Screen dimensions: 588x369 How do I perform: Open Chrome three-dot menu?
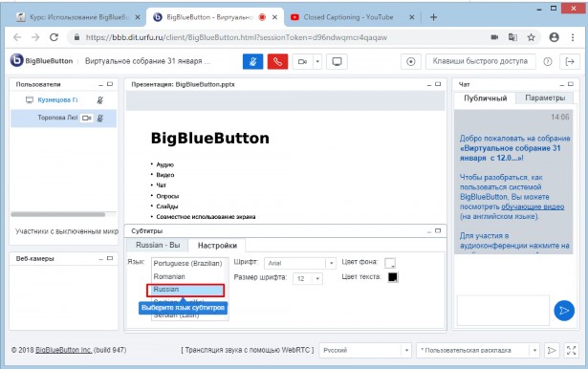point(573,37)
